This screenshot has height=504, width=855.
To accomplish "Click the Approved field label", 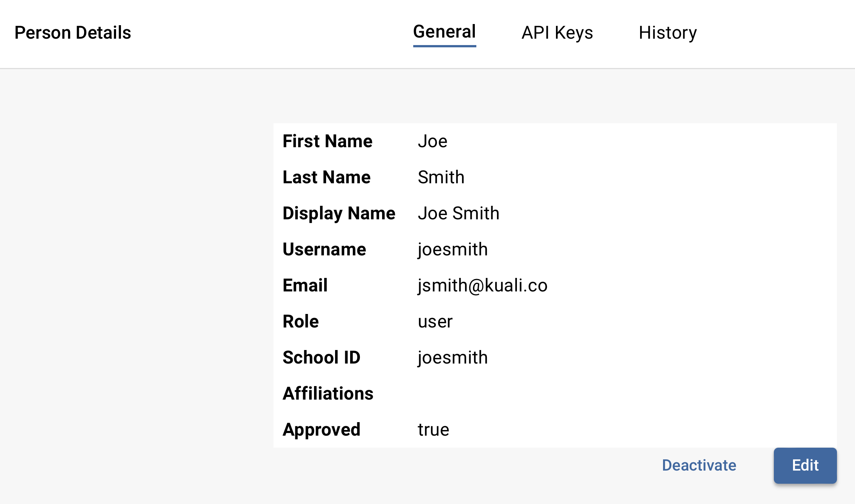I will (321, 429).
